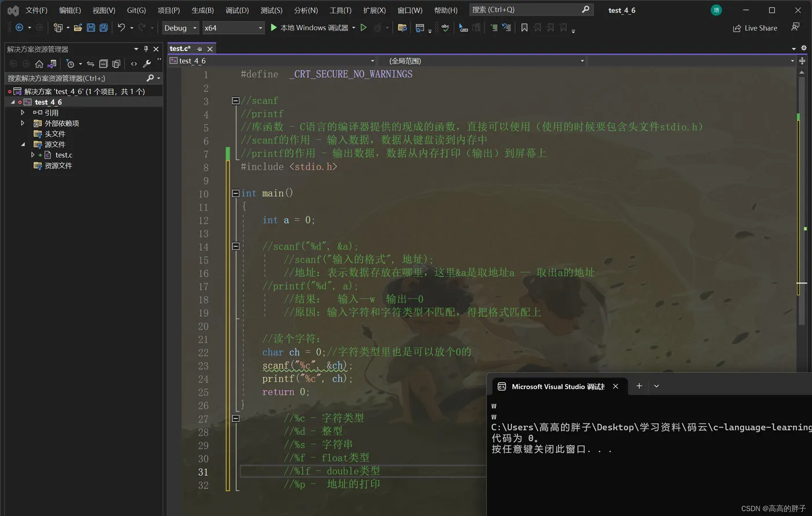Viewport: 812px width, 516px height.
Task: Open the Debug configuration dropdown
Action: coord(180,27)
